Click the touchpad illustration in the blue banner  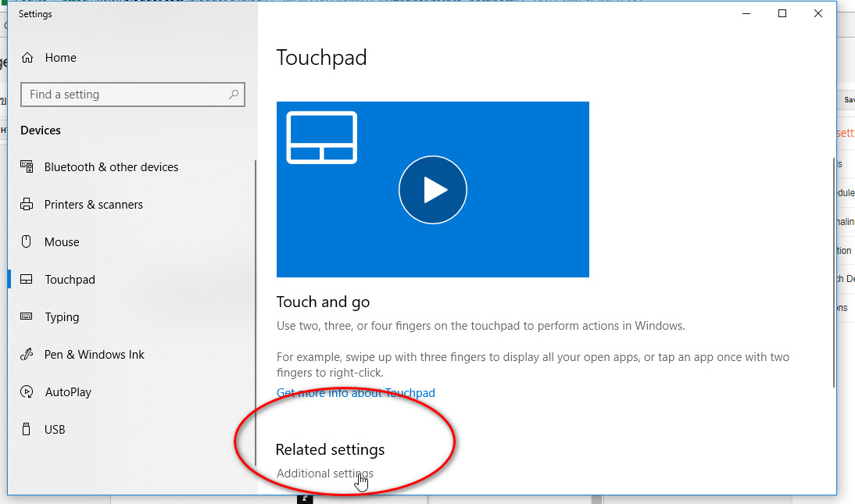(321, 137)
